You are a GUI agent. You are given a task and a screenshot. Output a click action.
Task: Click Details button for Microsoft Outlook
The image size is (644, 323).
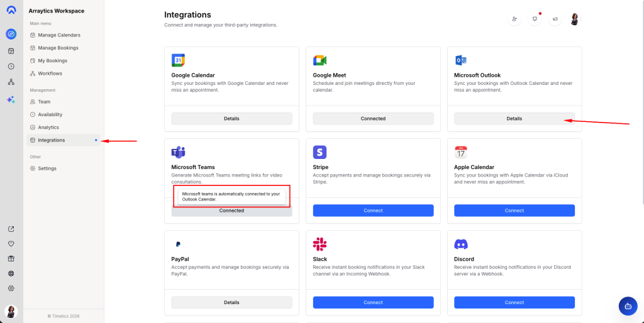point(514,118)
